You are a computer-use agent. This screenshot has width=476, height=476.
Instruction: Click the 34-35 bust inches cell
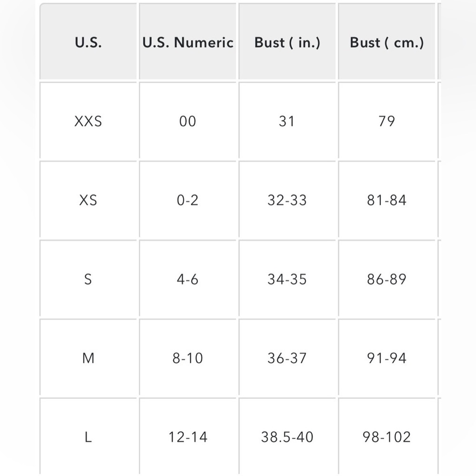[287, 278]
